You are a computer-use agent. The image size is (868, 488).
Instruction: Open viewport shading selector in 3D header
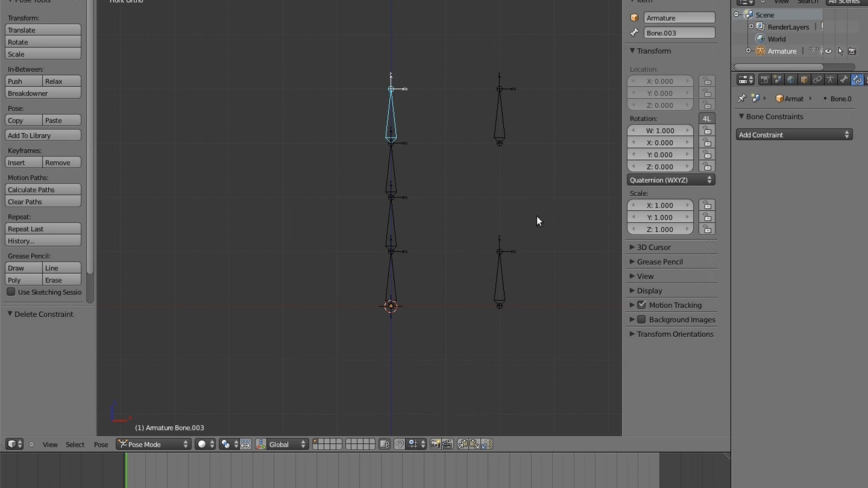click(x=205, y=444)
